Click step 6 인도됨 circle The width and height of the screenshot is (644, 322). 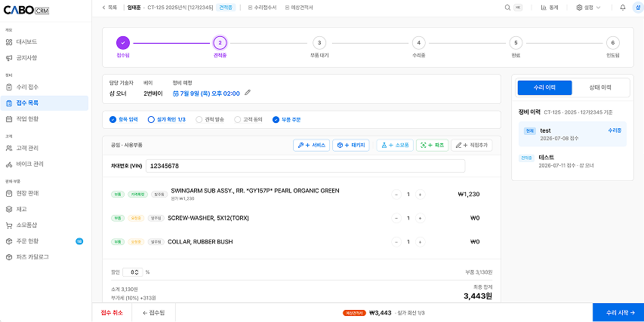tap(613, 43)
